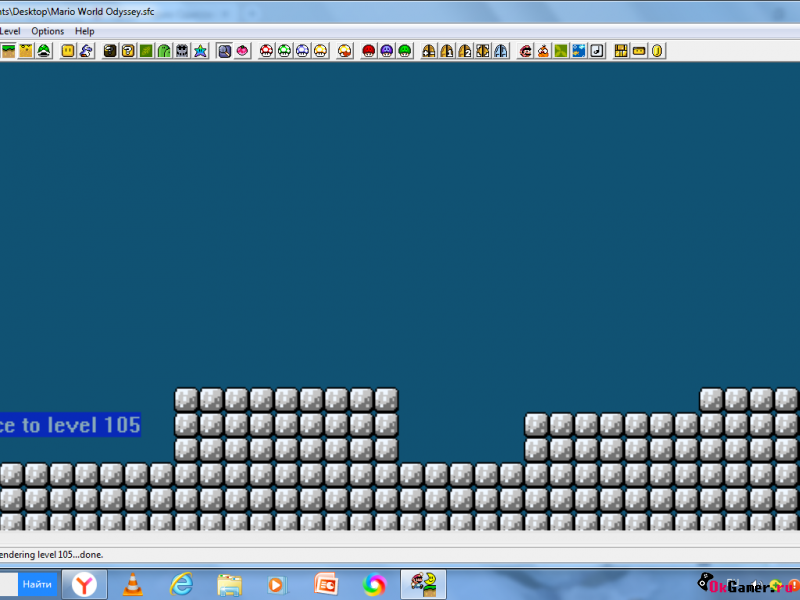Click the yellow sand tile toolbar icon
The width and height of the screenshot is (800, 600).
26,51
